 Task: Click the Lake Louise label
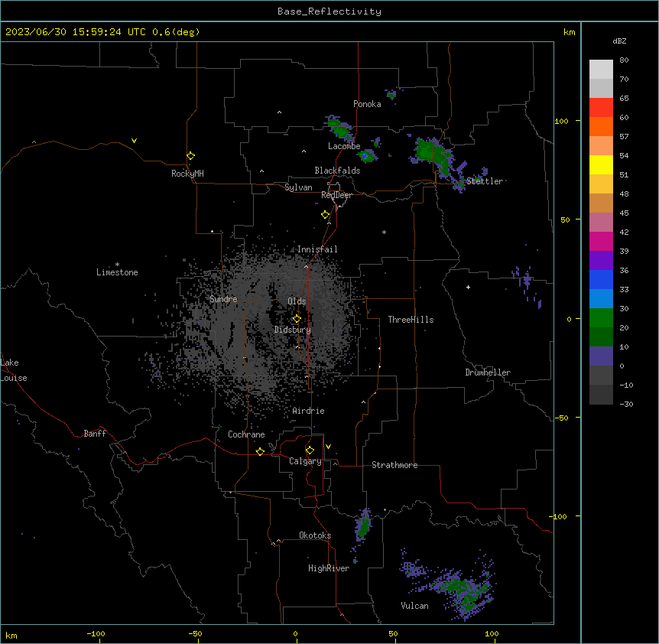click(x=12, y=370)
